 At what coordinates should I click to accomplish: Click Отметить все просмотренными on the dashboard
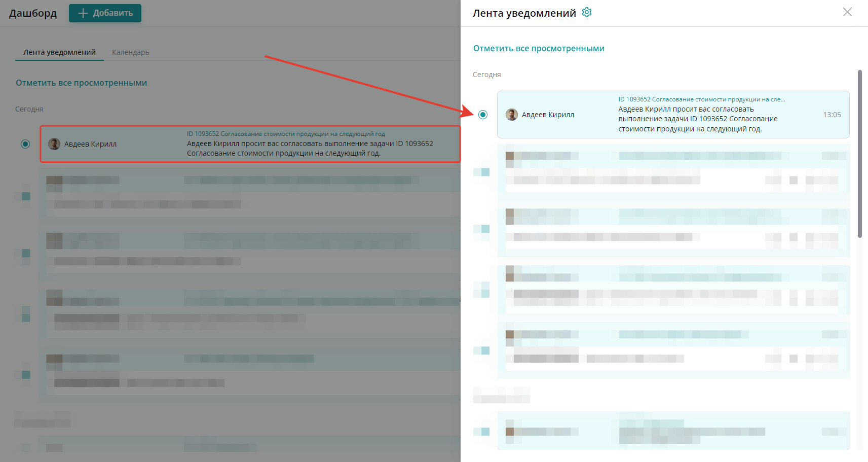81,83
